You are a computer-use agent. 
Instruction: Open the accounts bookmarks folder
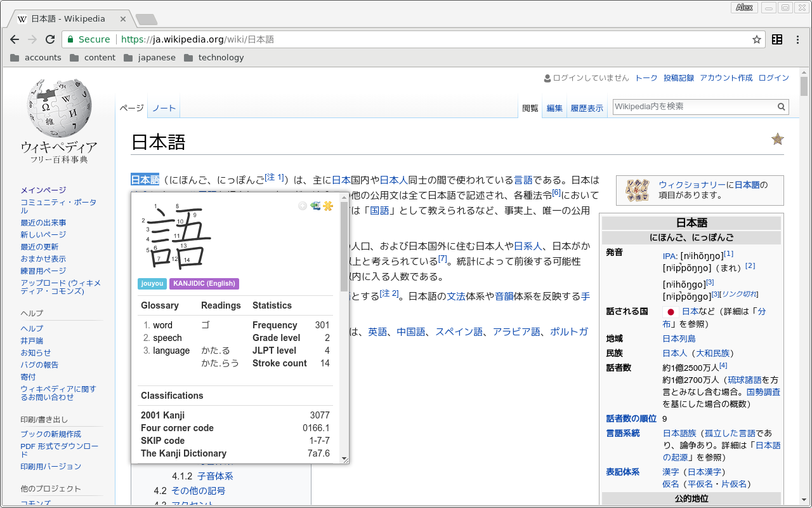[36, 57]
